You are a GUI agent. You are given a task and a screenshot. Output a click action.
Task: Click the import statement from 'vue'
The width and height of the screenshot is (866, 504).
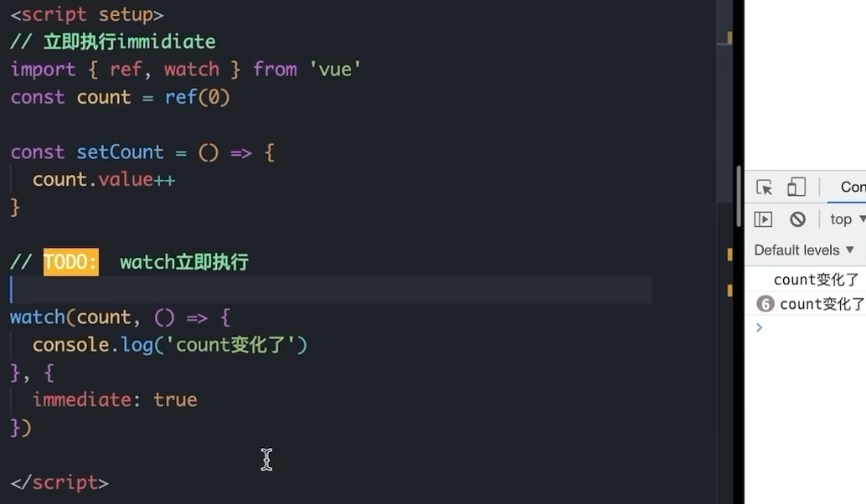click(184, 69)
